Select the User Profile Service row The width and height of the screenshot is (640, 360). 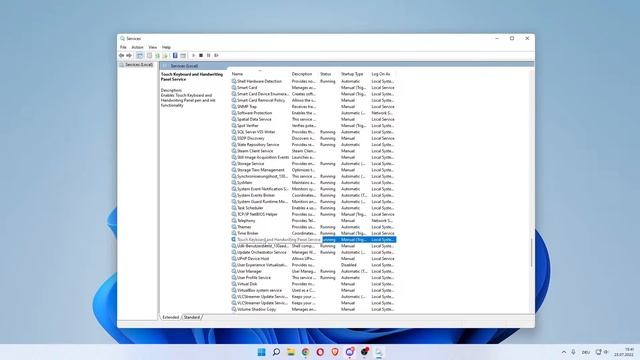click(313, 278)
